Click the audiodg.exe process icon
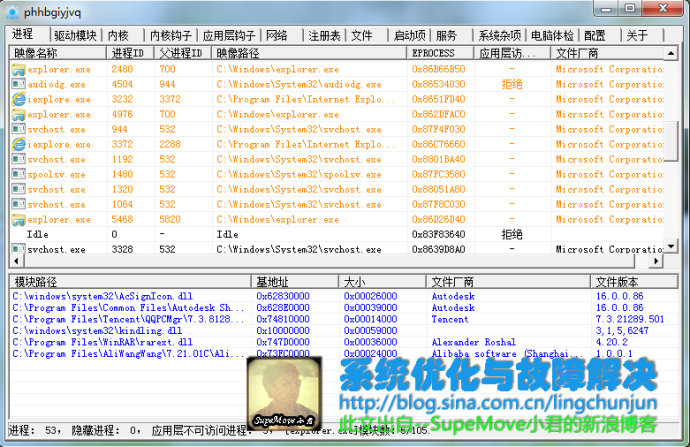This screenshot has height=447, width=690. pyautogui.click(x=18, y=84)
